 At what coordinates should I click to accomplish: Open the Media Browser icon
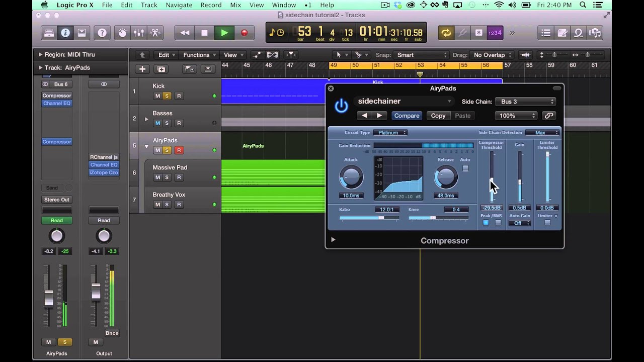click(x=595, y=33)
